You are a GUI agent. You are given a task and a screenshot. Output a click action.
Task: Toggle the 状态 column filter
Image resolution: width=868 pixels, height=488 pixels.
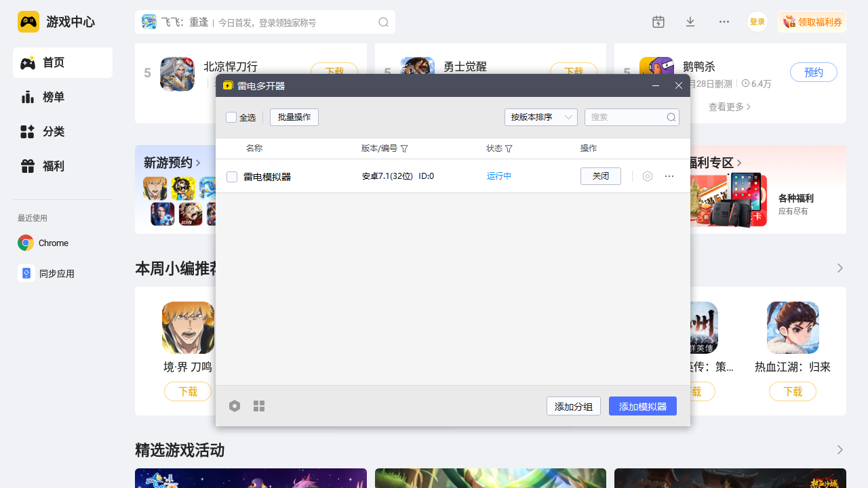pyautogui.click(x=509, y=148)
